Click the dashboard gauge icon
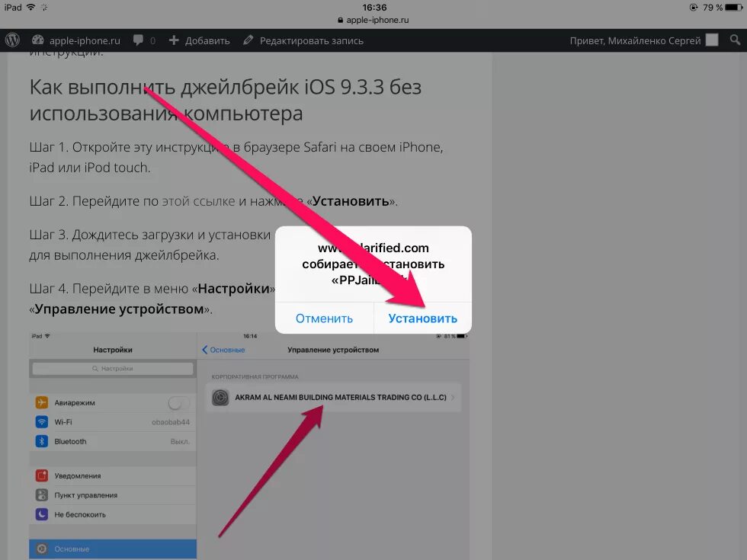Screen dimensions: 747x560 pos(37,40)
